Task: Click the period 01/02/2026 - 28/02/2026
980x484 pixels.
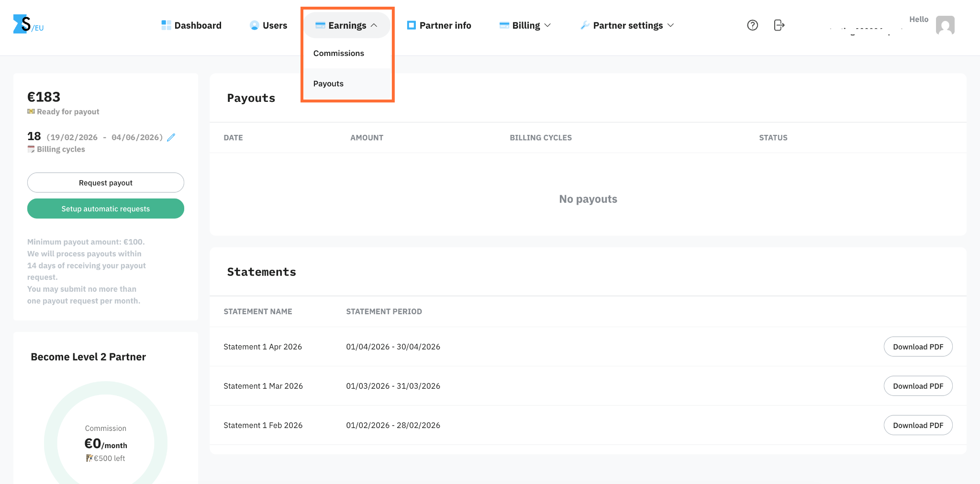Action: 393,425
